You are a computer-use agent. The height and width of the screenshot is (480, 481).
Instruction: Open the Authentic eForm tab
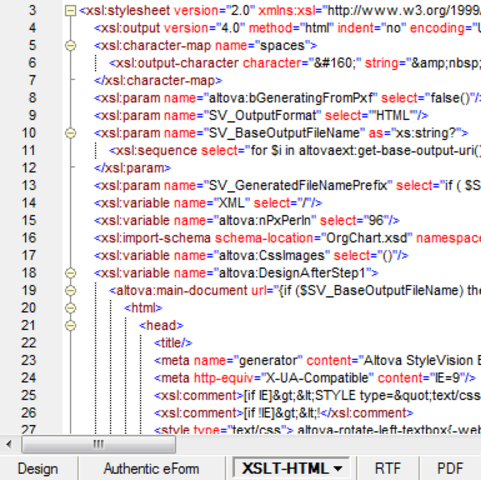(x=151, y=469)
